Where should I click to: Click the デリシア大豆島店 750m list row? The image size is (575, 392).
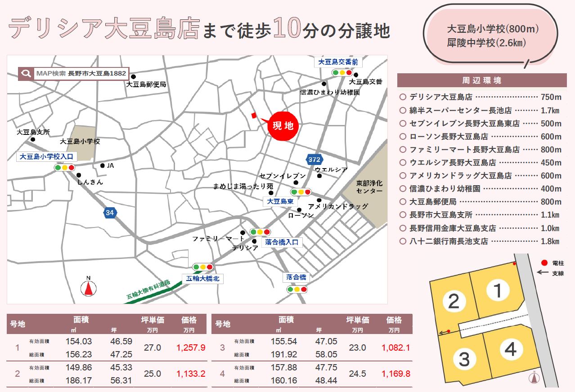coord(480,97)
